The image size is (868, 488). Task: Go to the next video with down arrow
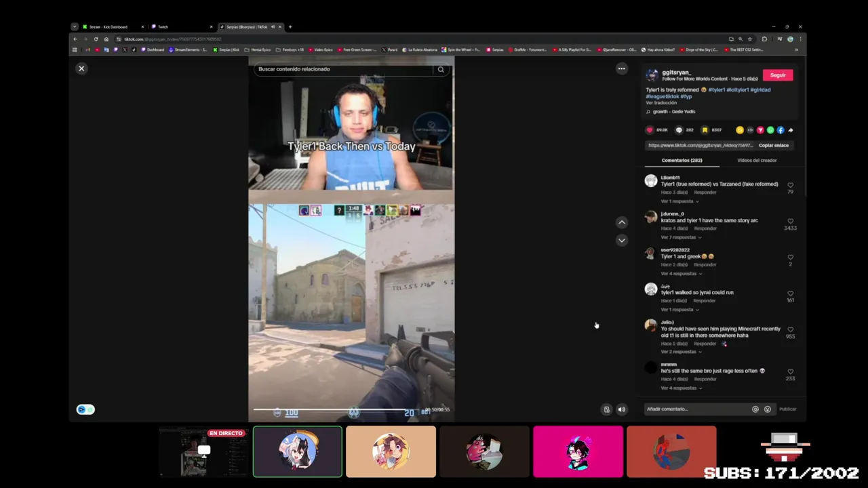click(621, 240)
